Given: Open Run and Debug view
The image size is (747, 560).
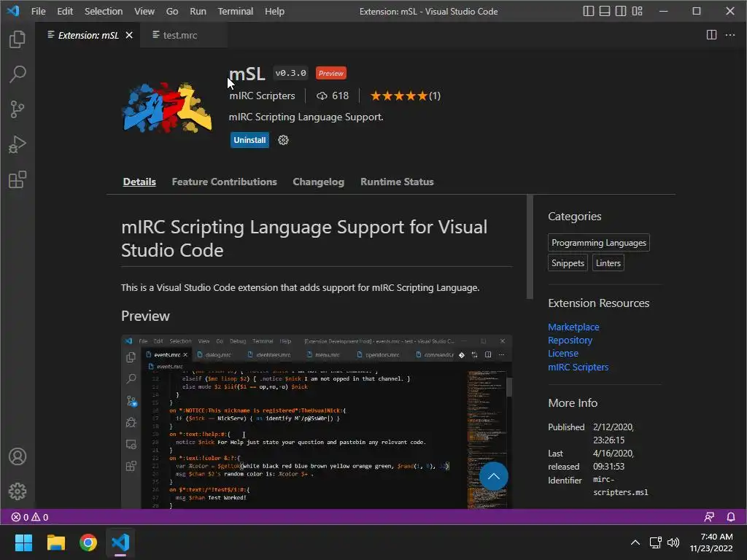Looking at the screenshot, I should (x=18, y=145).
